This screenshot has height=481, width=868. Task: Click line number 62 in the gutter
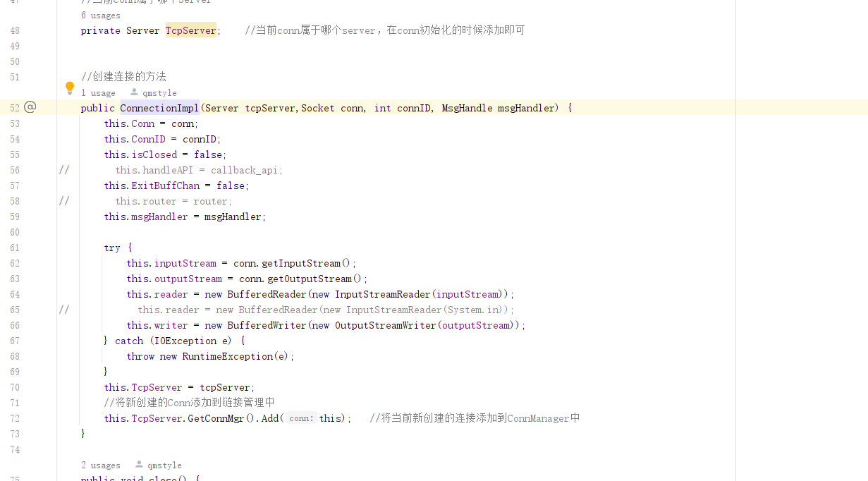coord(15,263)
